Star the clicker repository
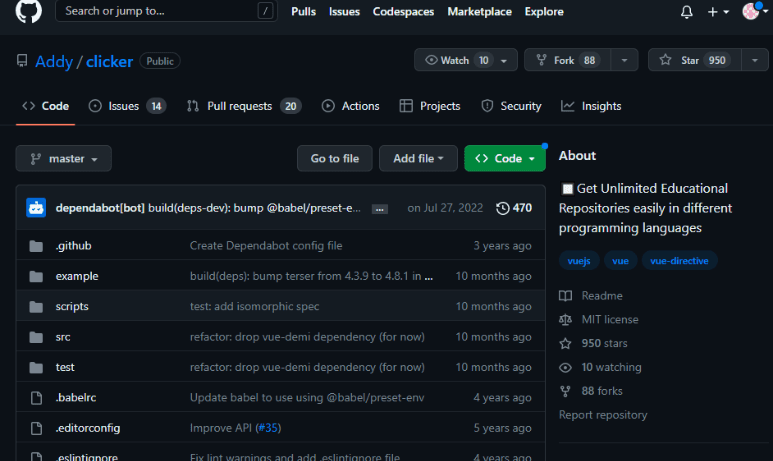The height and width of the screenshot is (461, 773). pyautogui.click(x=695, y=60)
